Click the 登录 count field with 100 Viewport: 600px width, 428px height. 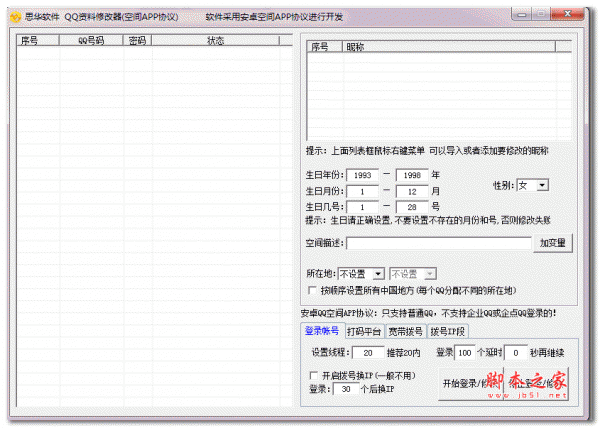point(465,353)
